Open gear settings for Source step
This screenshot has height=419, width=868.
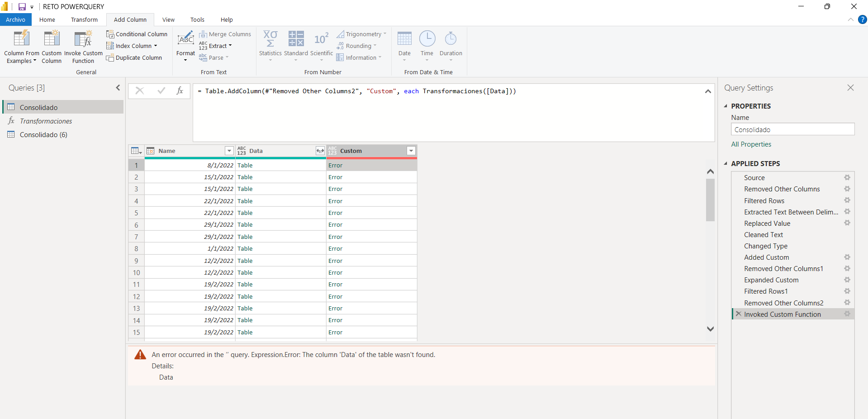(x=847, y=178)
